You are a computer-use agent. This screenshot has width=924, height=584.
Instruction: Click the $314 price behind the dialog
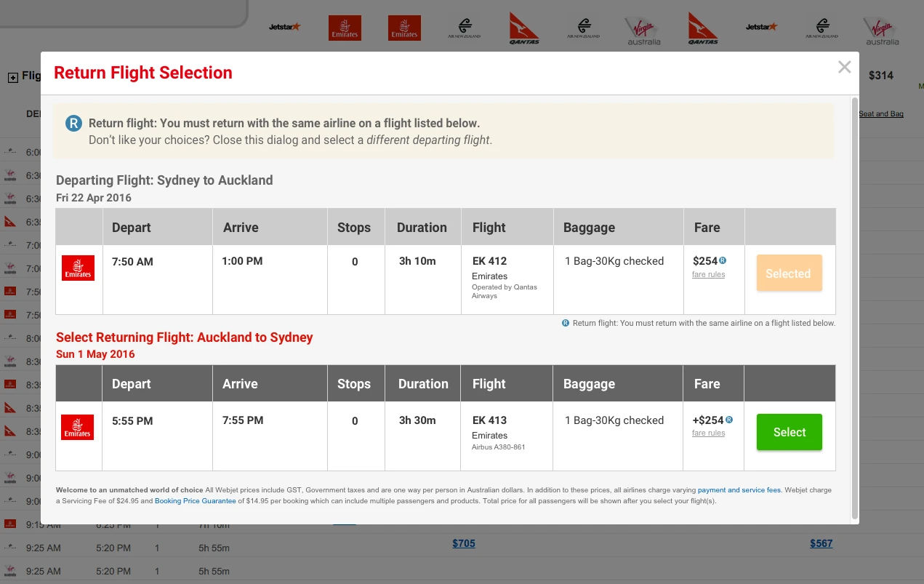pyautogui.click(x=881, y=76)
